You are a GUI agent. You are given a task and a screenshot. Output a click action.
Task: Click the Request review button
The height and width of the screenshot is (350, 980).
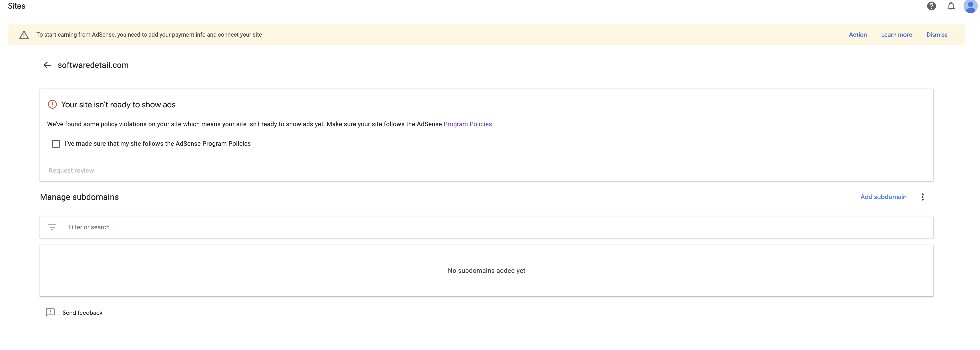point(71,171)
